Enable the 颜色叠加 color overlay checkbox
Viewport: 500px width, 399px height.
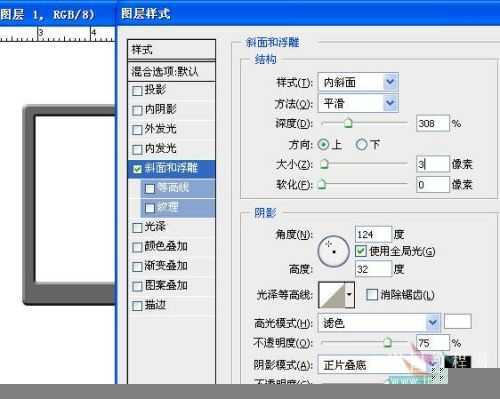point(137,247)
